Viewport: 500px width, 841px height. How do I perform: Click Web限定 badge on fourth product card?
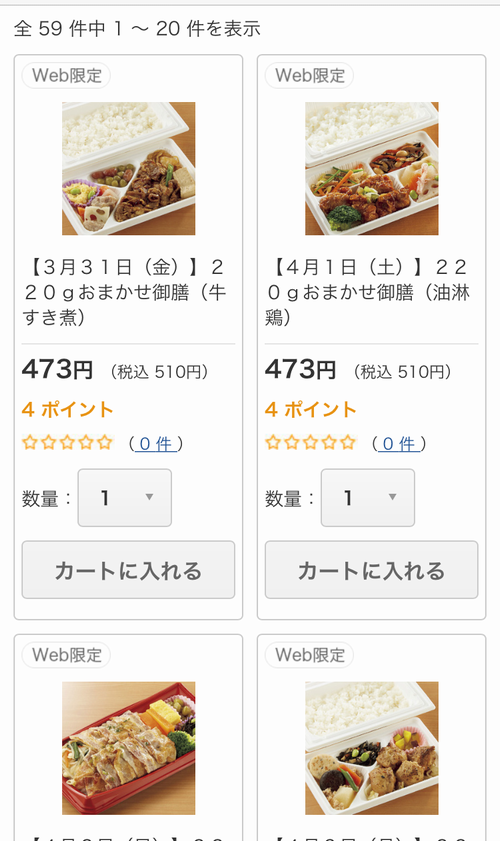tap(309, 655)
